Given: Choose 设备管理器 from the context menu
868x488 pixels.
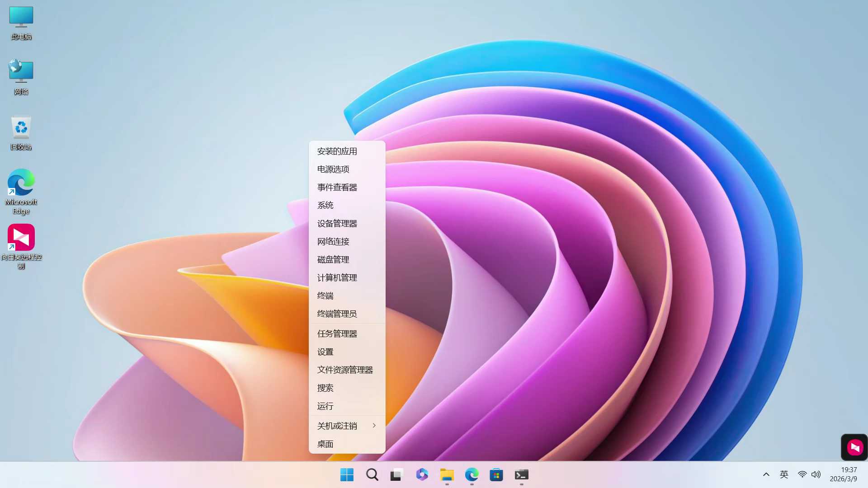Looking at the screenshot, I should (337, 224).
